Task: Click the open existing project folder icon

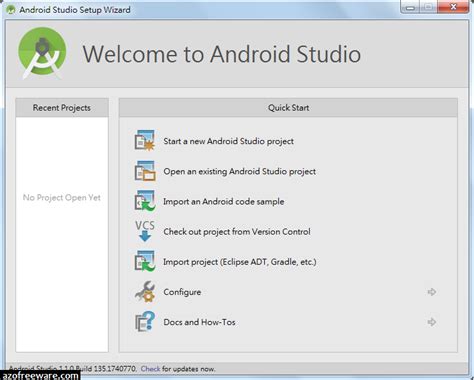Action: click(x=145, y=171)
